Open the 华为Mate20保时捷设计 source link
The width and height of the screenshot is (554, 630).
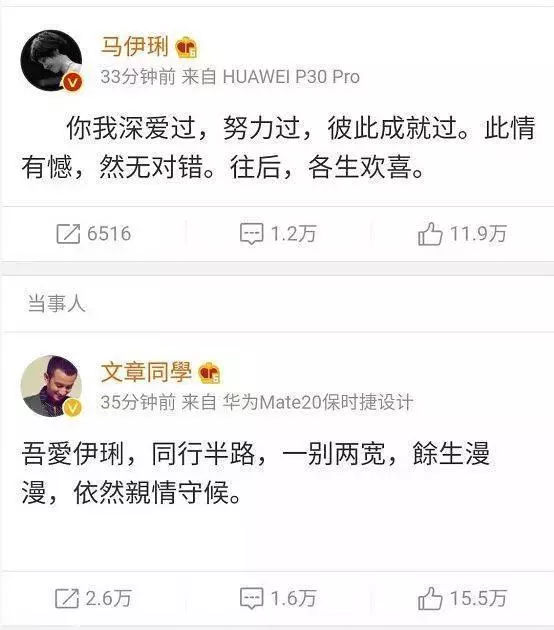pos(318,402)
